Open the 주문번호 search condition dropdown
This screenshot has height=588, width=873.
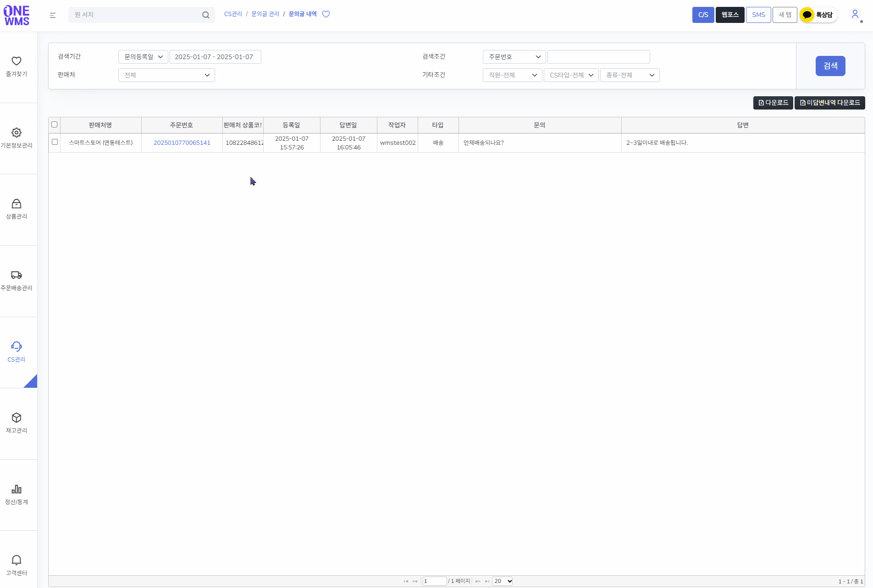click(x=514, y=57)
